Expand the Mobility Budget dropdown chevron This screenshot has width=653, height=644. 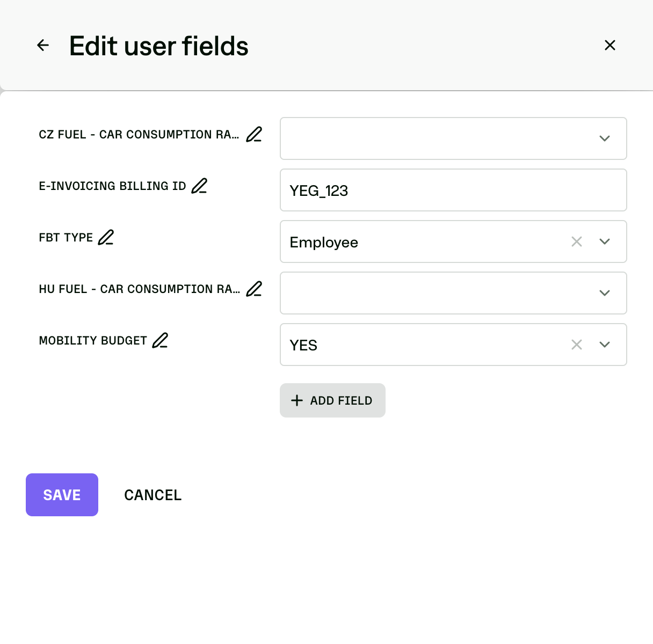(x=605, y=345)
